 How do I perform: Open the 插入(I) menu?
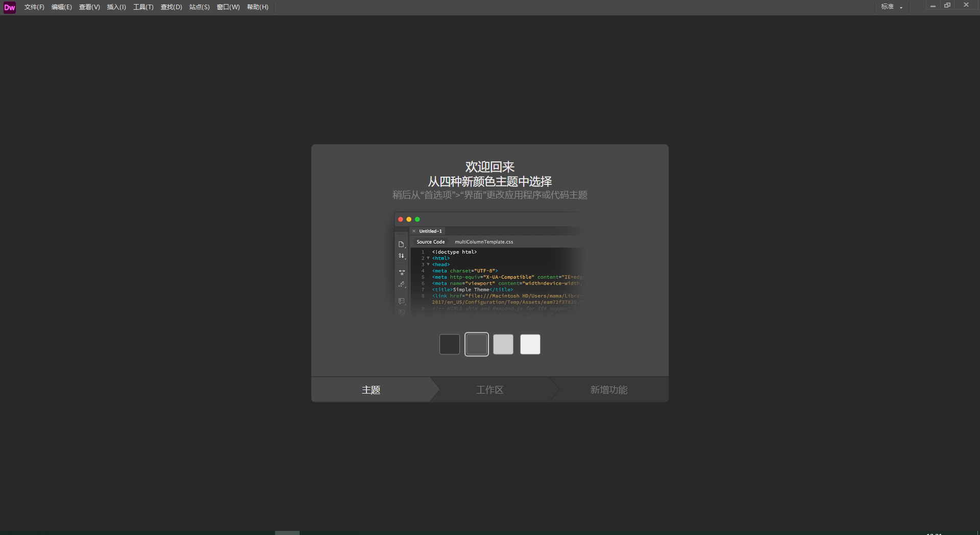116,7
